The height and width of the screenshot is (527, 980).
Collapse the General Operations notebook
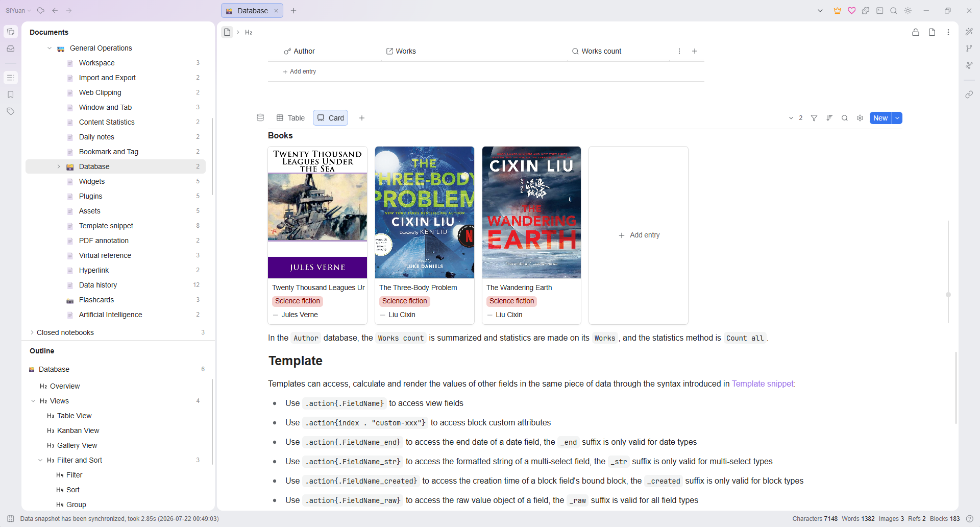click(x=50, y=48)
